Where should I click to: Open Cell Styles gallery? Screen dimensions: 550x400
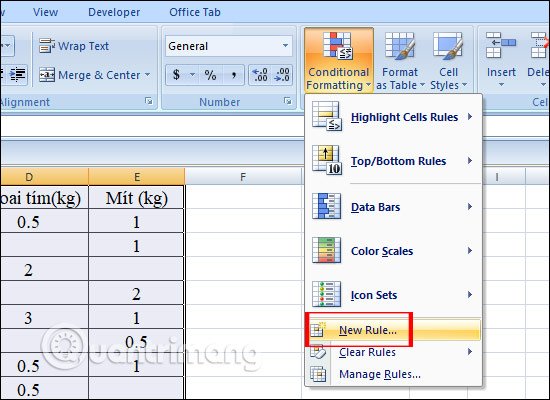449,60
